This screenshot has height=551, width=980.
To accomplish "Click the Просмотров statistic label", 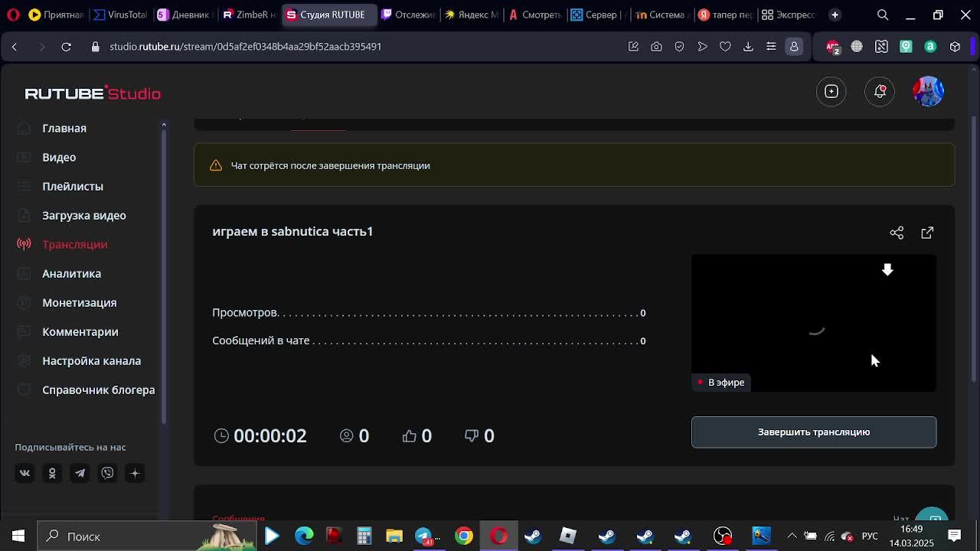I will 244,312.
